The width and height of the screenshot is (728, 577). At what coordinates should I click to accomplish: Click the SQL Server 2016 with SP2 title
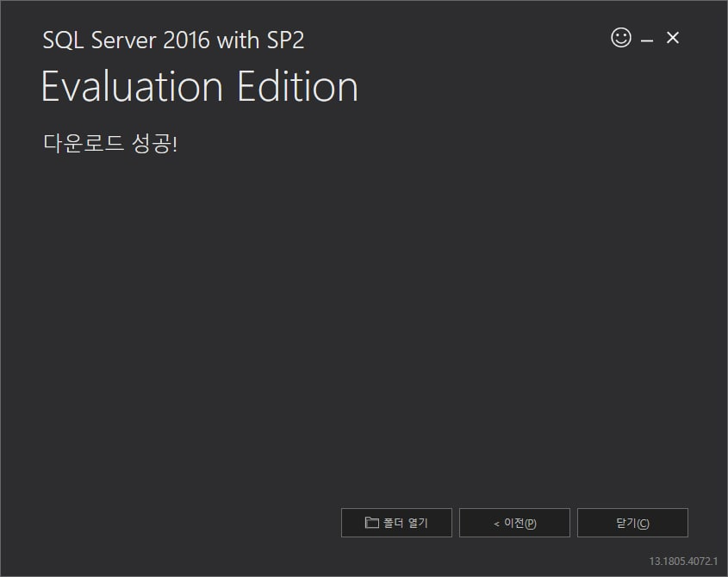click(x=174, y=40)
